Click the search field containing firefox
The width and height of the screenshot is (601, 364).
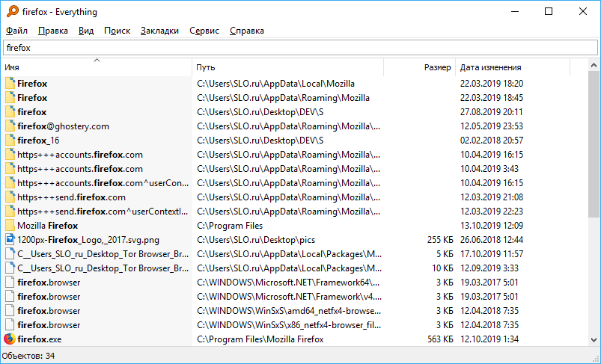pos(299,48)
